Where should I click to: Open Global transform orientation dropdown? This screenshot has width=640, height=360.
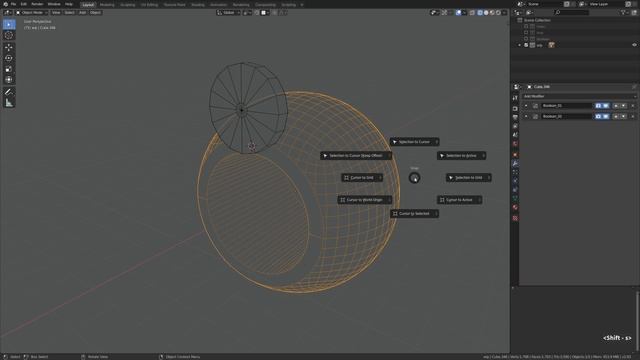click(x=228, y=13)
